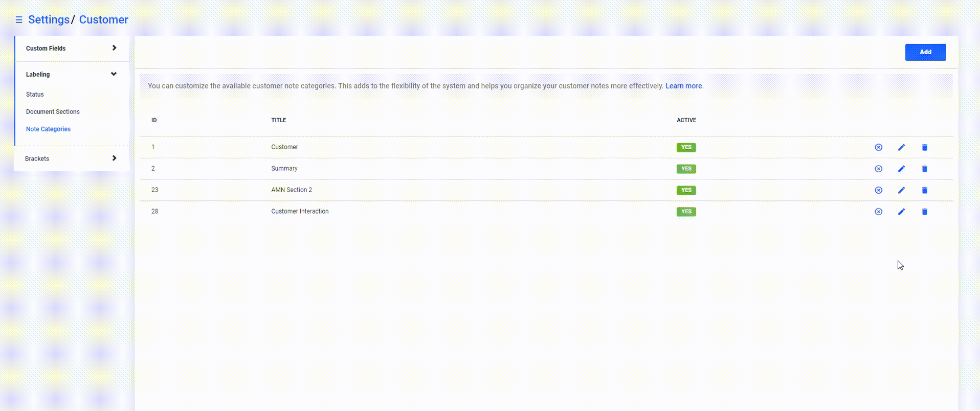Image resolution: width=980 pixels, height=411 pixels.
Task: Click YES badge in Customer Interaction row
Action: point(686,212)
